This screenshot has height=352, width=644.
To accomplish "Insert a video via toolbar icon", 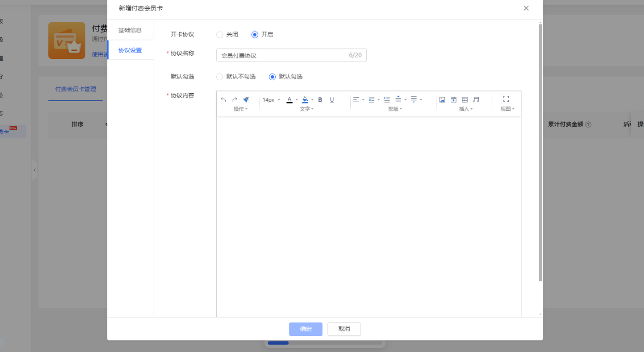I will coord(453,100).
